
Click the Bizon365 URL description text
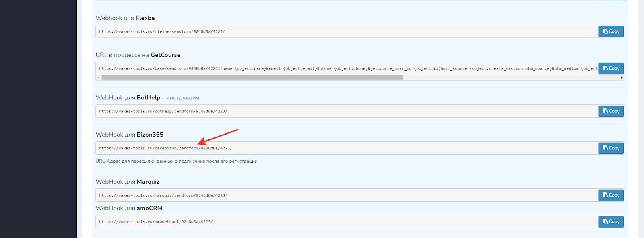point(177,161)
